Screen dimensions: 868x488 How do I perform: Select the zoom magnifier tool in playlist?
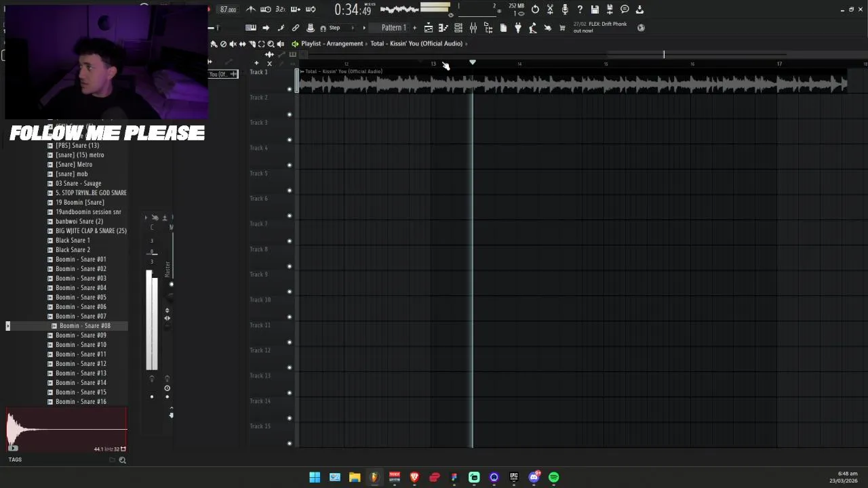pyautogui.click(x=271, y=43)
